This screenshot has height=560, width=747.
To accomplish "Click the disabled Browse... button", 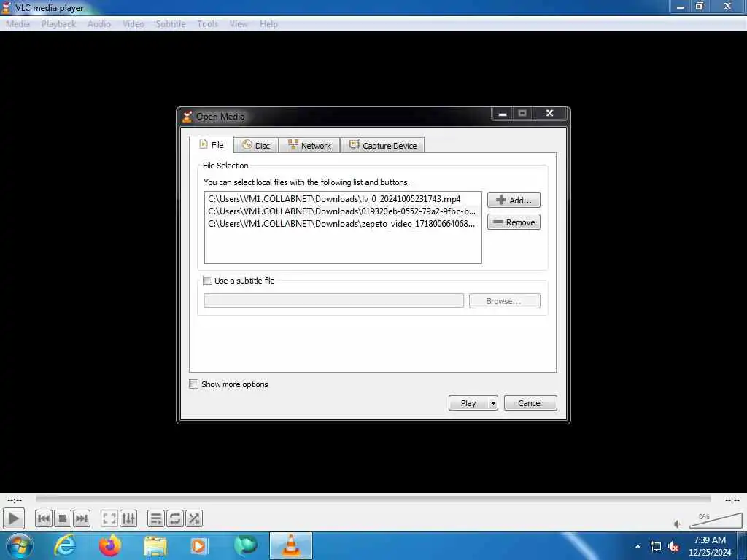I will (504, 301).
